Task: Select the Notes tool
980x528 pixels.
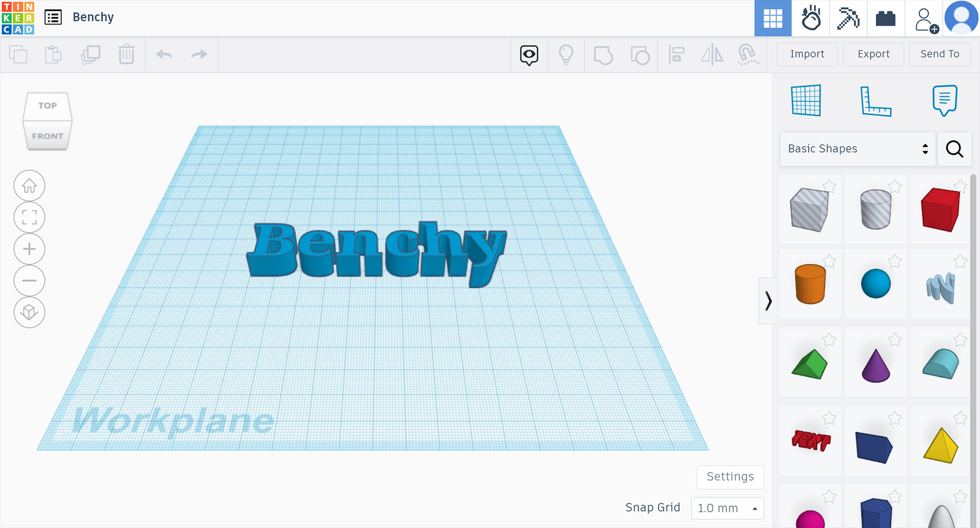Action: coord(944,100)
